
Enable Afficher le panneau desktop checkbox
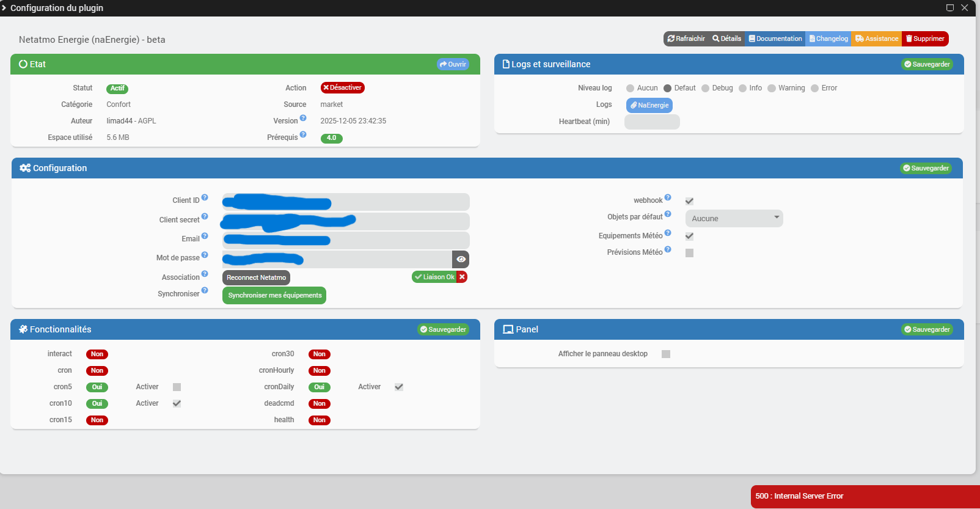pyautogui.click(x=666, y=354)
